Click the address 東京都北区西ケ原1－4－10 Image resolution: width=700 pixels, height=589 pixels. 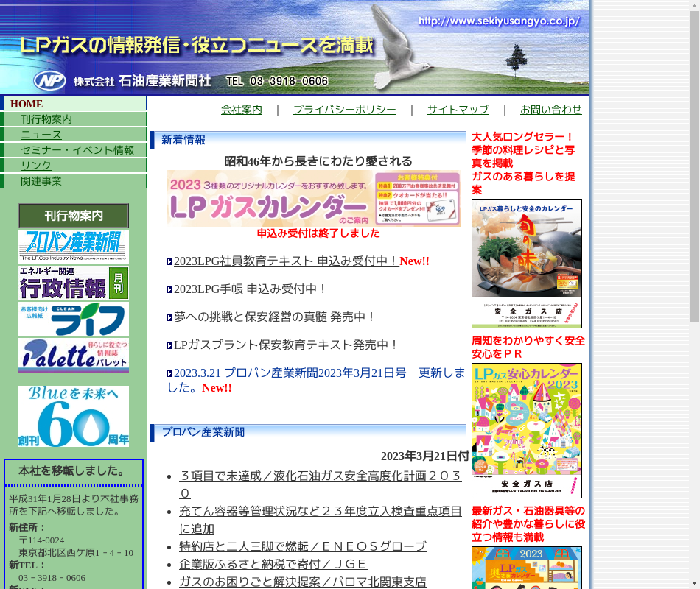point(75,553)
